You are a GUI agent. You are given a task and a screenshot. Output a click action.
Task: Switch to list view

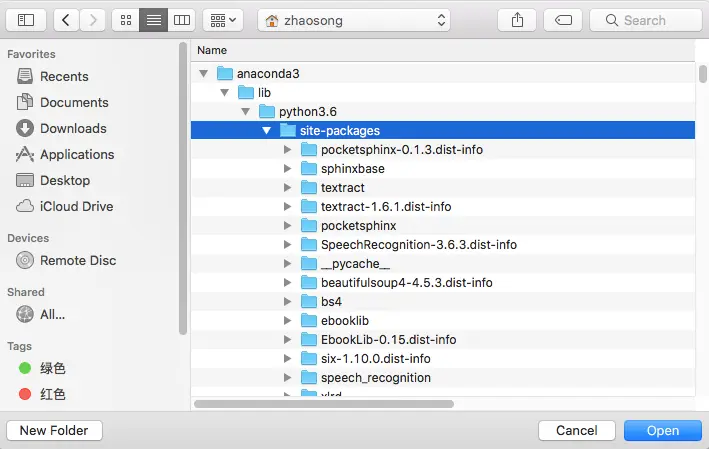click(x=154, y=20)
